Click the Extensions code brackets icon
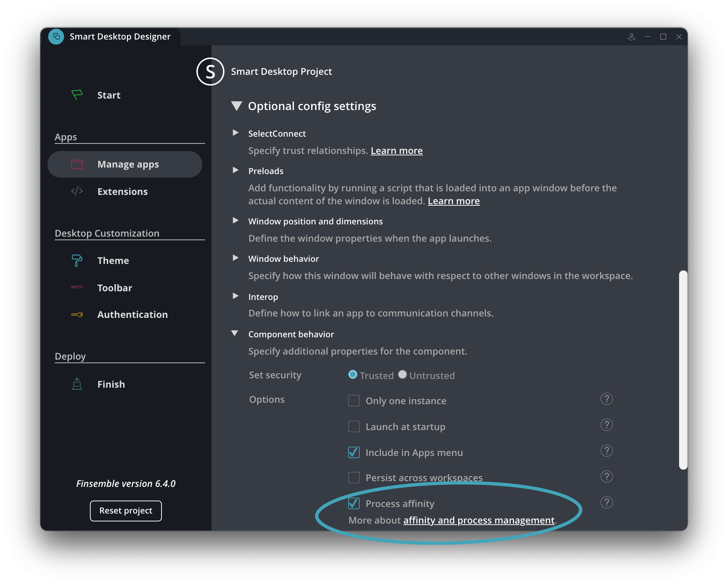The height and width of the screenshot is (584, 728). (x=77, y=191)
